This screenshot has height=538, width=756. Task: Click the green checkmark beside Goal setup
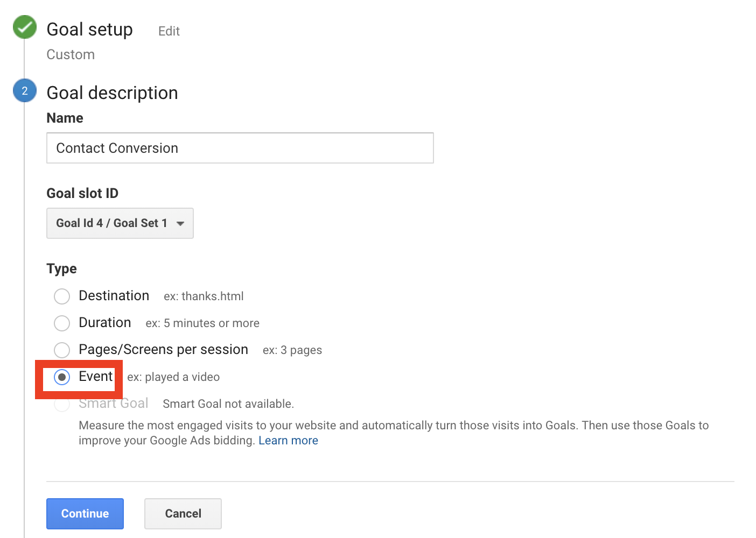click(x=25, y=27)
